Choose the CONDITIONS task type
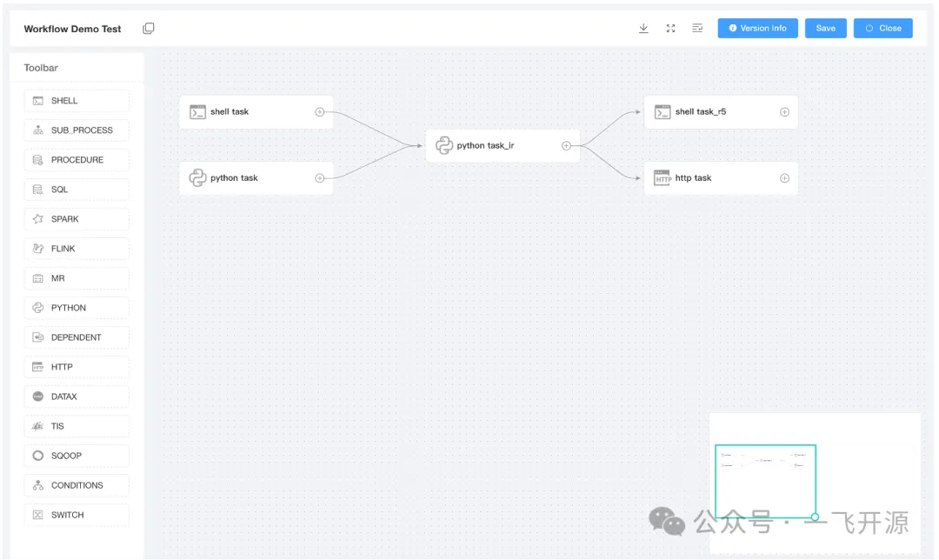This screenshot has height=560, width=939. point(77,485)
